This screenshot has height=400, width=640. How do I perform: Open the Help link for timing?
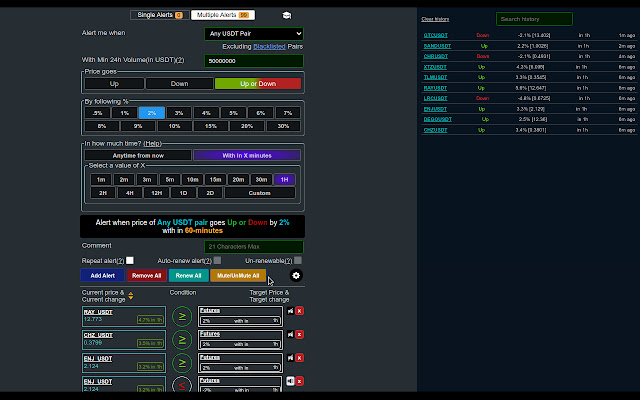153,144
